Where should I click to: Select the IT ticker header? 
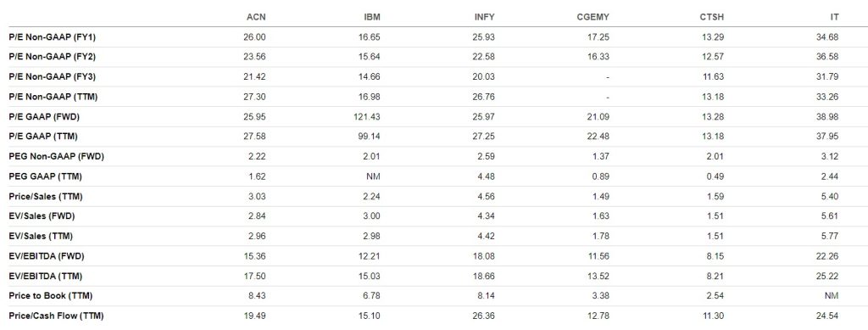coord(834,17)
